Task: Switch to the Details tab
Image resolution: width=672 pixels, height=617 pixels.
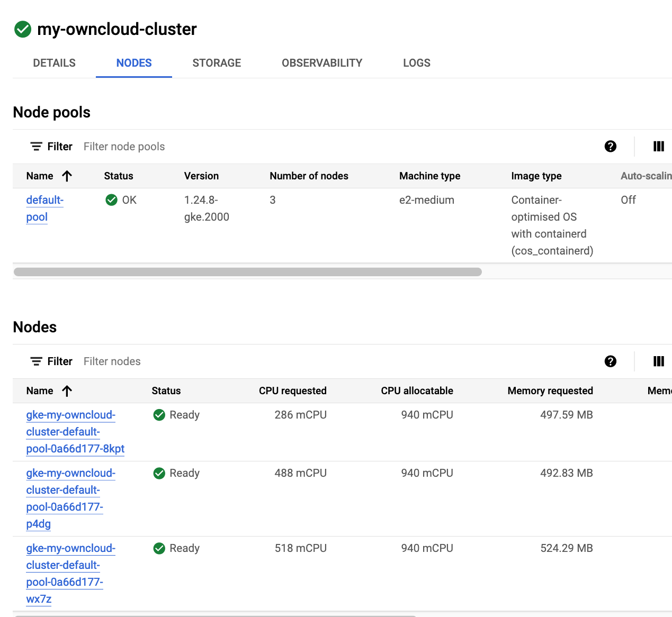Action: tap(54, 63)
